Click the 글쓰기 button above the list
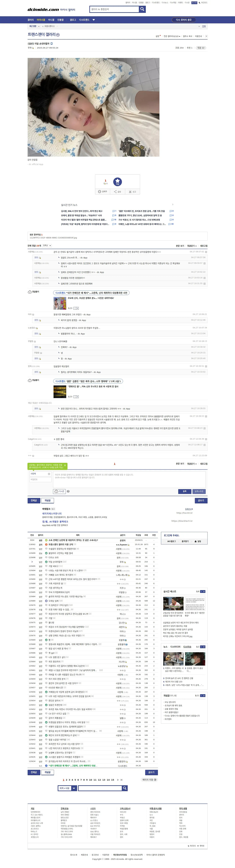235x868 pixels. [201, 500]
